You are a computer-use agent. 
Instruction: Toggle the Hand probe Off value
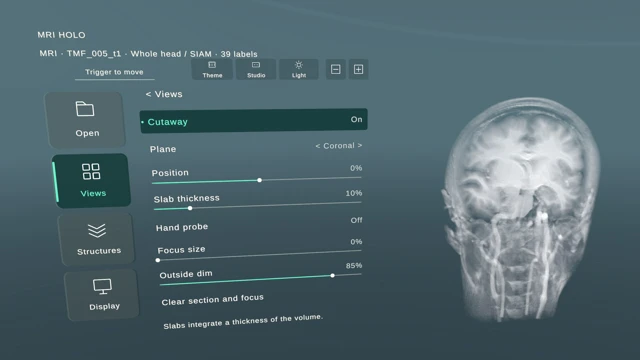(356, 220)
